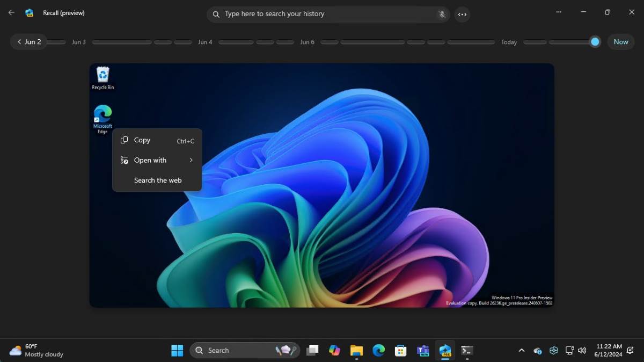Select Copy from the context menu
Image resolution: width=644 pixels, height=362 pixels.
click(x=142, y=140)
